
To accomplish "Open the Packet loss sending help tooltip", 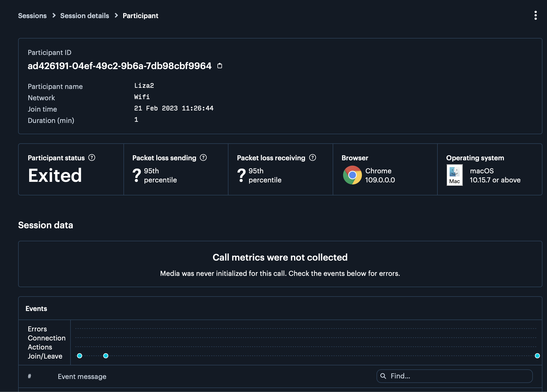I will 203,158.
